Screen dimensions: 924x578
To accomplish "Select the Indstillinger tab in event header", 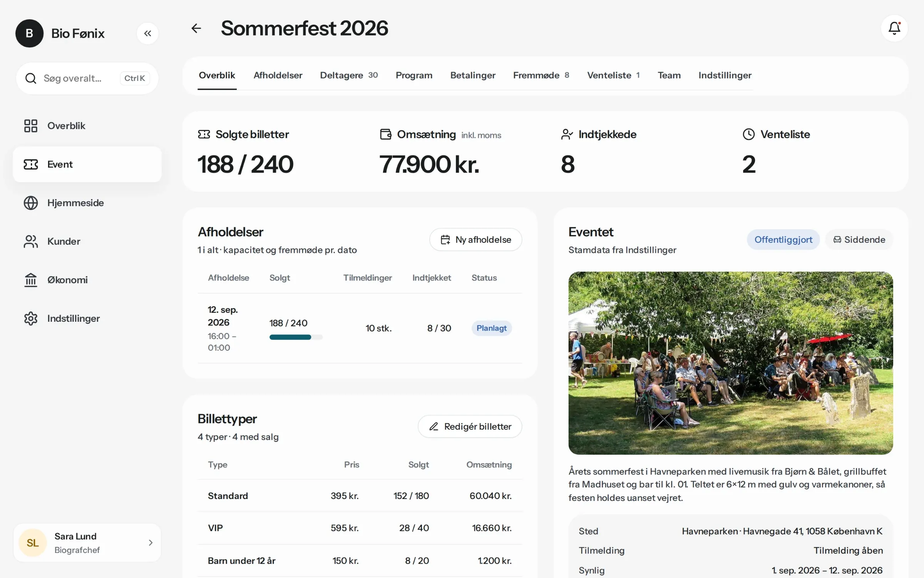I will pyautogui.click(x=725, y=75).
